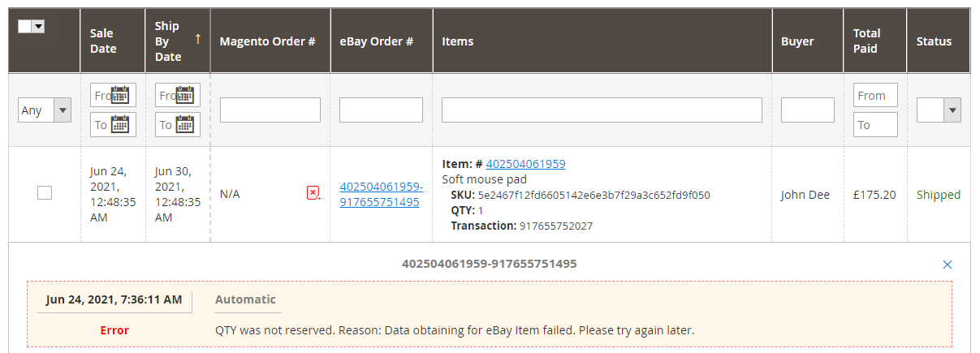Open calendar for Sale Date To field

(x=120, y=124)
